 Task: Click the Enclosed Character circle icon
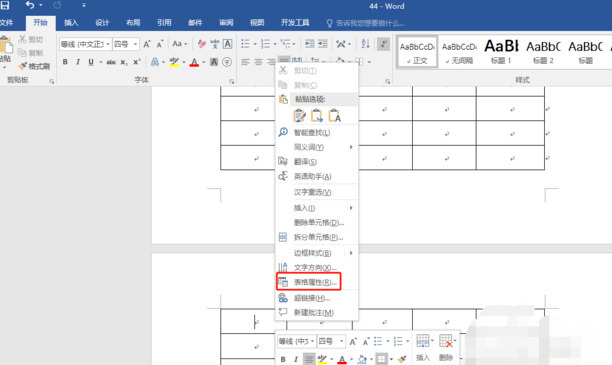[227, 62]
